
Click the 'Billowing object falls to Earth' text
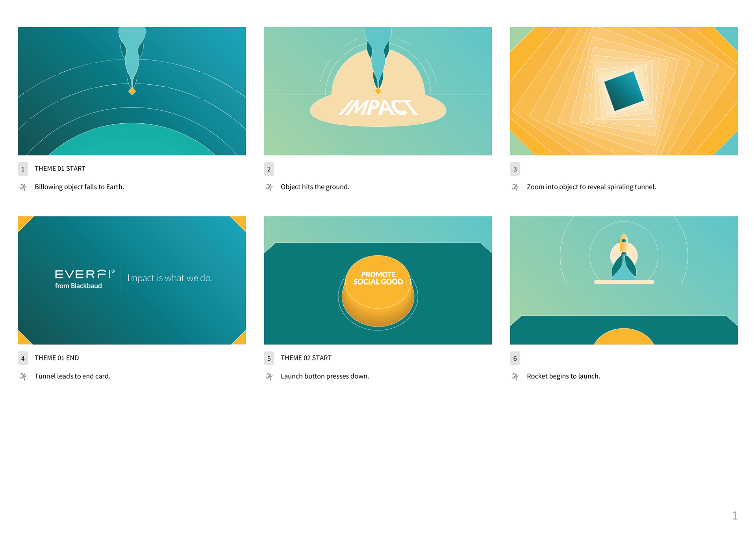pyautogui.click(x=79, y=187)
